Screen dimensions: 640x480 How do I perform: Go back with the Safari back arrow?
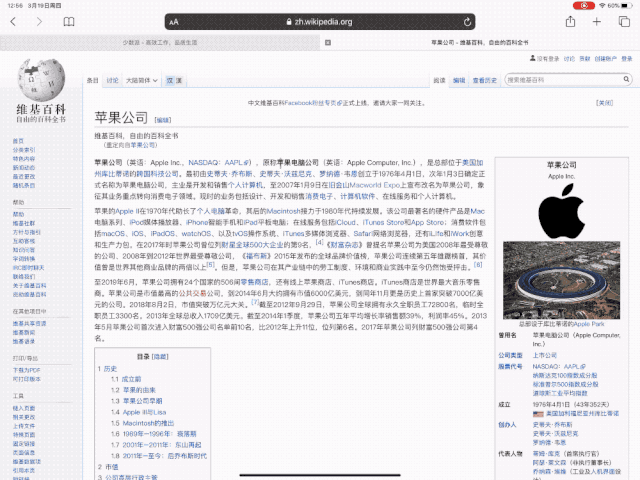(13, 22)
